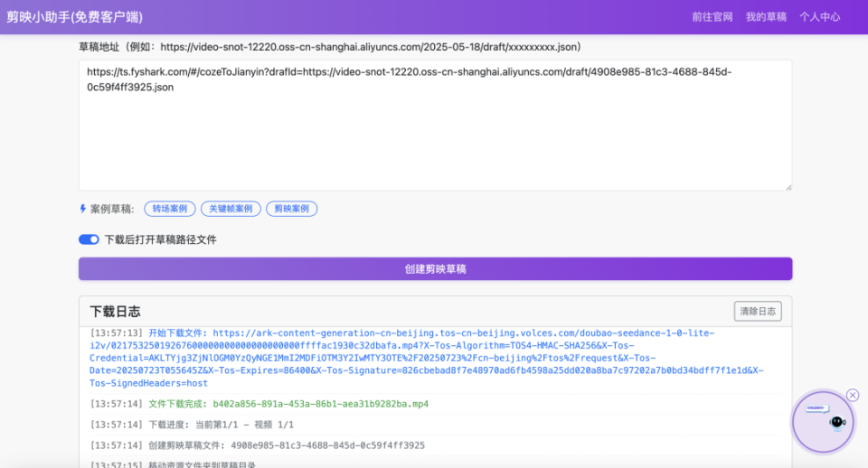Open the floating robot assistant avatar
Viewport: 868px width, 468px height.
point(823,422)
